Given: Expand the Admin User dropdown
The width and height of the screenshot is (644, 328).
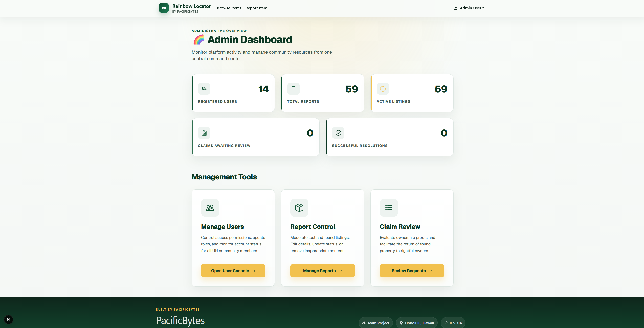Looking at the screenshot, I should click(469, 8).
